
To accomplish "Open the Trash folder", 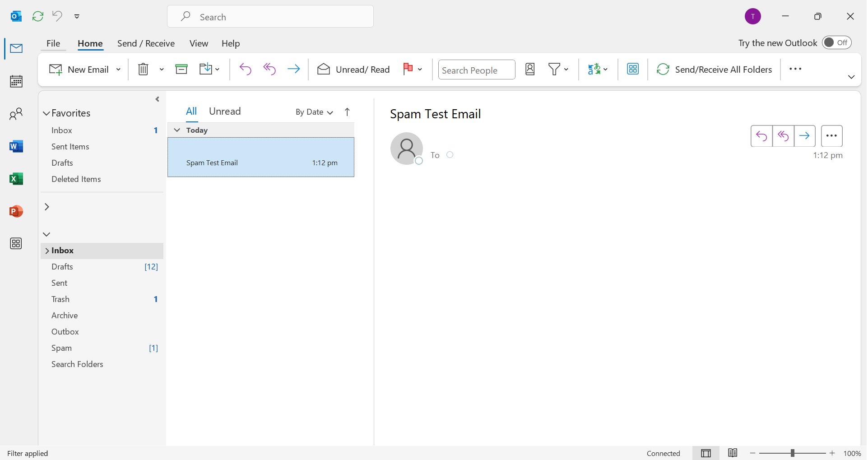I will [103, 299].
